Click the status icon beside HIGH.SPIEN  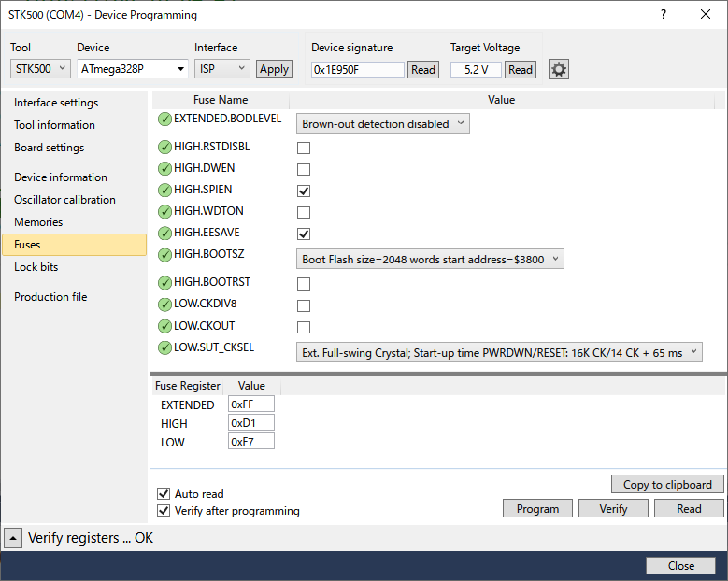coord(164,191)
